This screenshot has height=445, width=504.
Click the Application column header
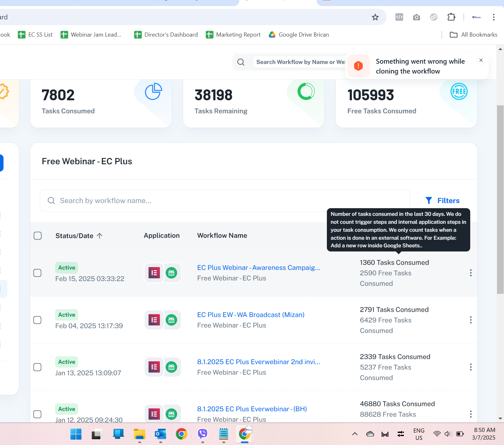tap(162, 236)
